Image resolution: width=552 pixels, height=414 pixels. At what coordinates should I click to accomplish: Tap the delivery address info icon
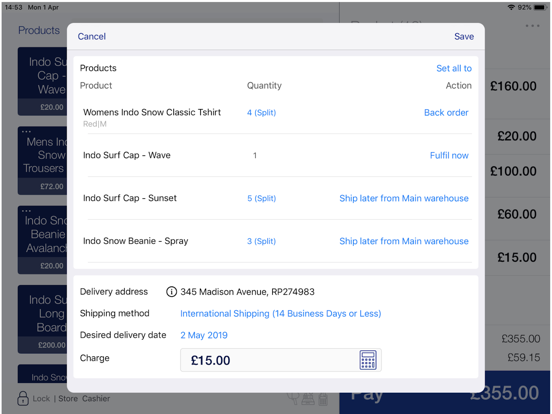[x=171, y=291]
